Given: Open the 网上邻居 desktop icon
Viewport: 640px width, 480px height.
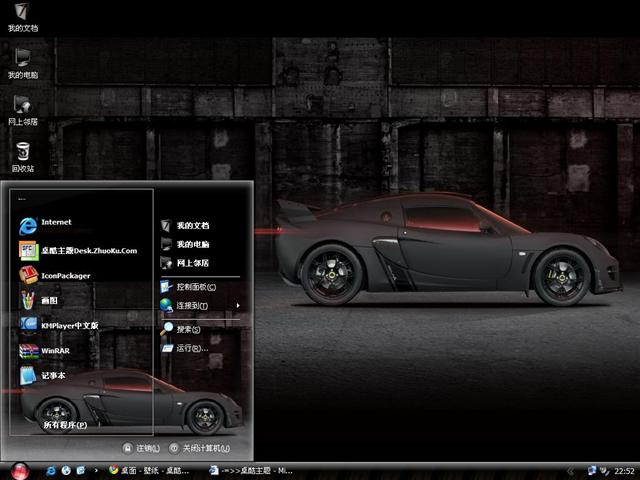Looking at the screenshot, I should pyautogui.click(x=22, y=108).
